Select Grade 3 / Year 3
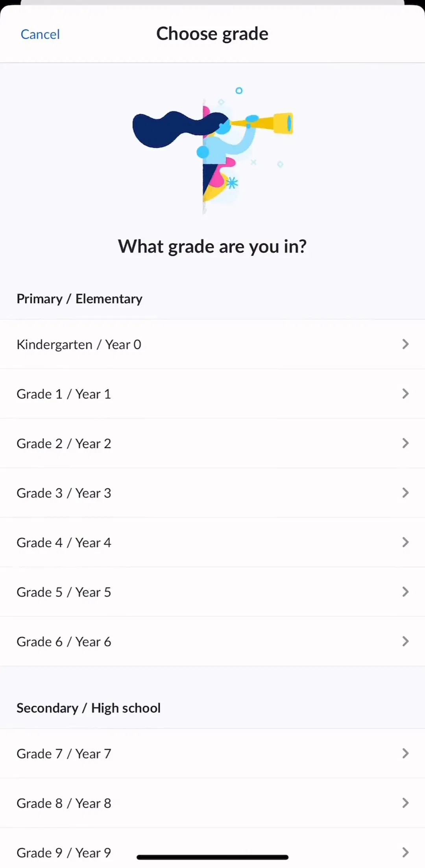 click(213, 493)
